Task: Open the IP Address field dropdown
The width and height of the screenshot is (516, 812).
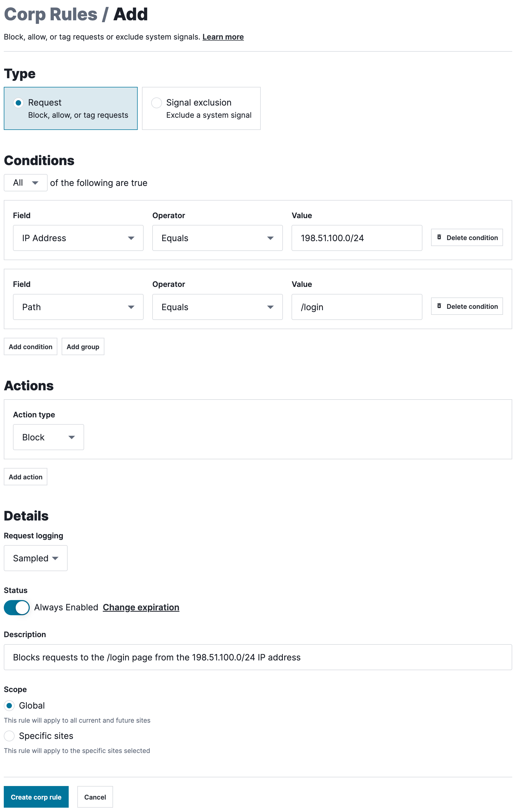Action: [x=78, y=238]
